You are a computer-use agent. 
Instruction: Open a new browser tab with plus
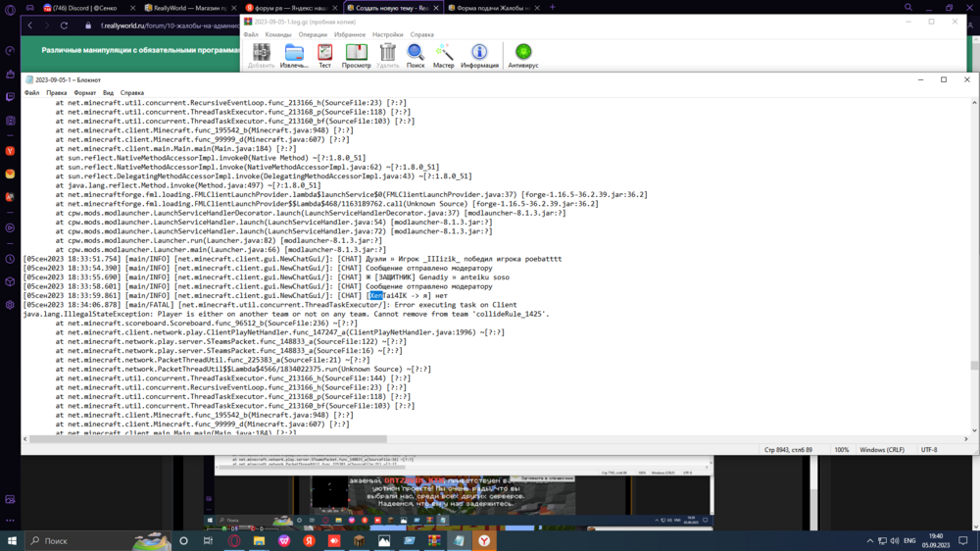[552, 8]
